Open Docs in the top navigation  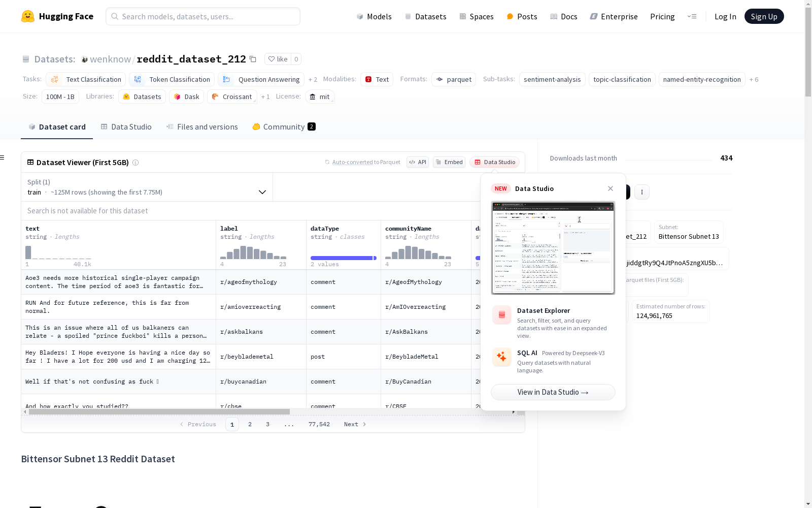tap(564, 16)
